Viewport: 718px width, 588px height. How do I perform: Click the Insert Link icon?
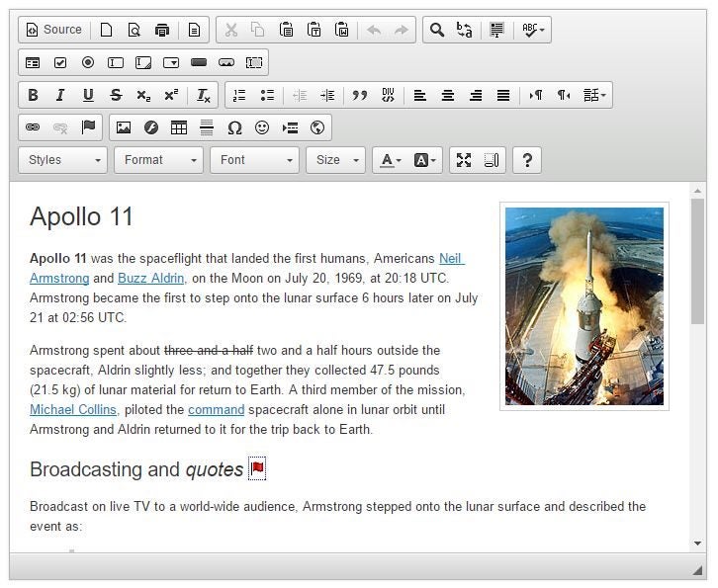click(33, 127)
